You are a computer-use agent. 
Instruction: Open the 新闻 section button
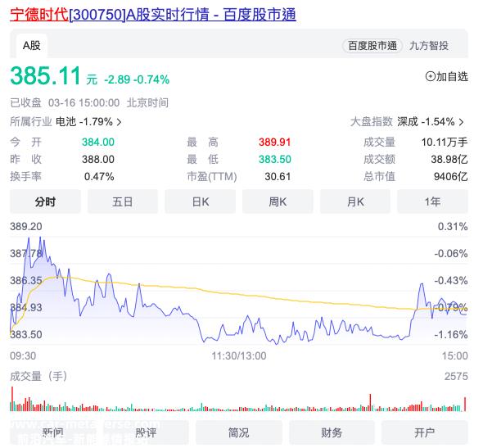pyautogui.click(x=53, y=432)
